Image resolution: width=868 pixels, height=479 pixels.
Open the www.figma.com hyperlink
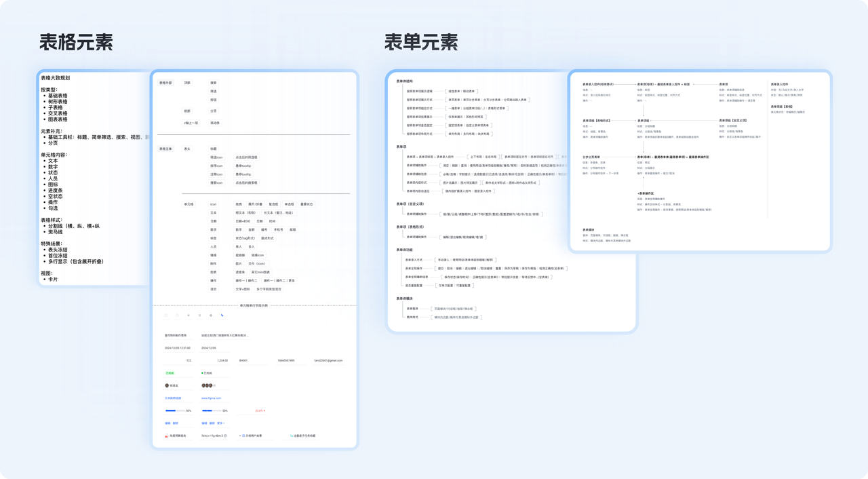coord(212,398)
